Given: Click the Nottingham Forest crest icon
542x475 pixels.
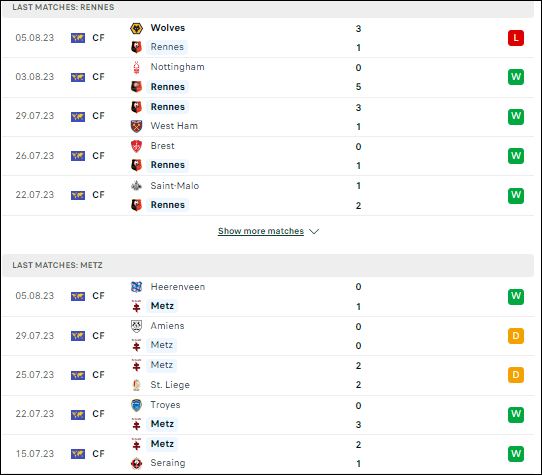Looking at the screenshot, I should pos(136,67).
